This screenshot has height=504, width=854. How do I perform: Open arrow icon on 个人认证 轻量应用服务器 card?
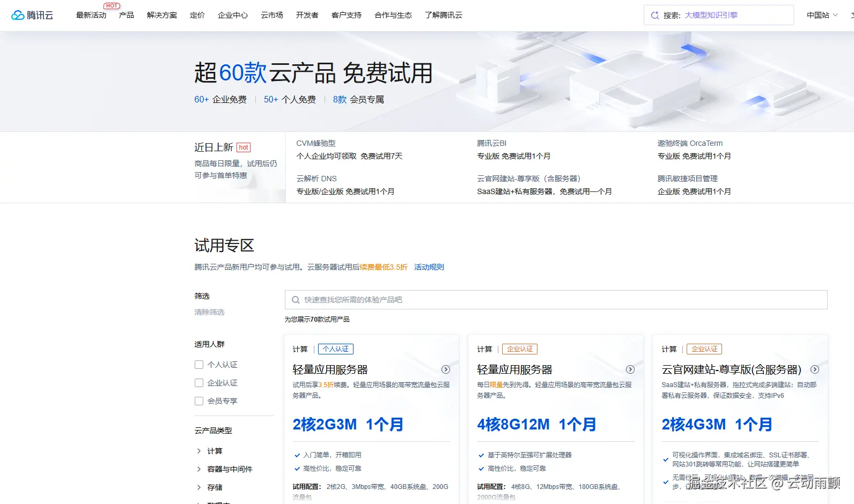click(x=446, y=369)
